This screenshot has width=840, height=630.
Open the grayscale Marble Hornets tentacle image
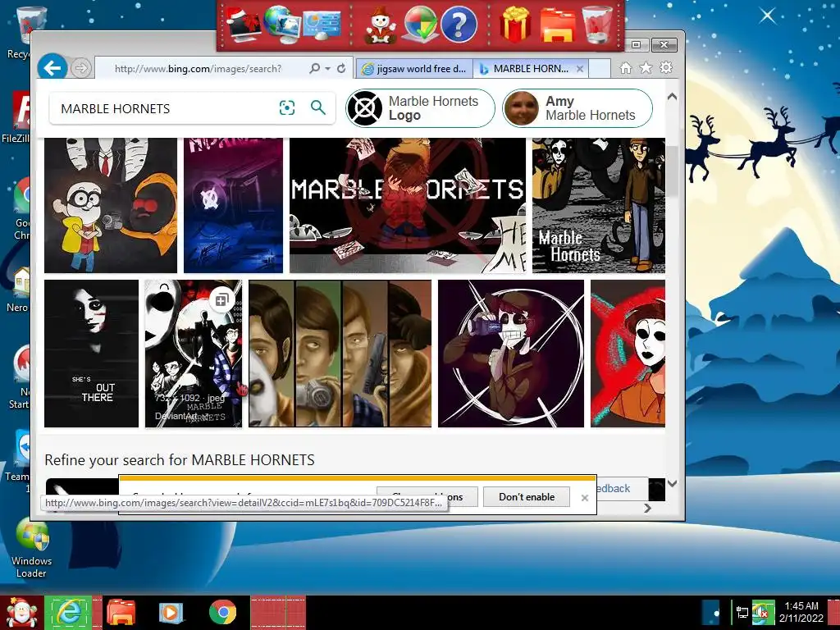(x=598, y=205)
